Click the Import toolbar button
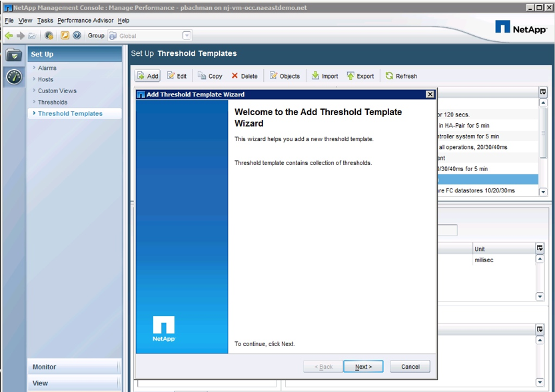Viewport: 555px width, 392px height. tap(325, 76)
